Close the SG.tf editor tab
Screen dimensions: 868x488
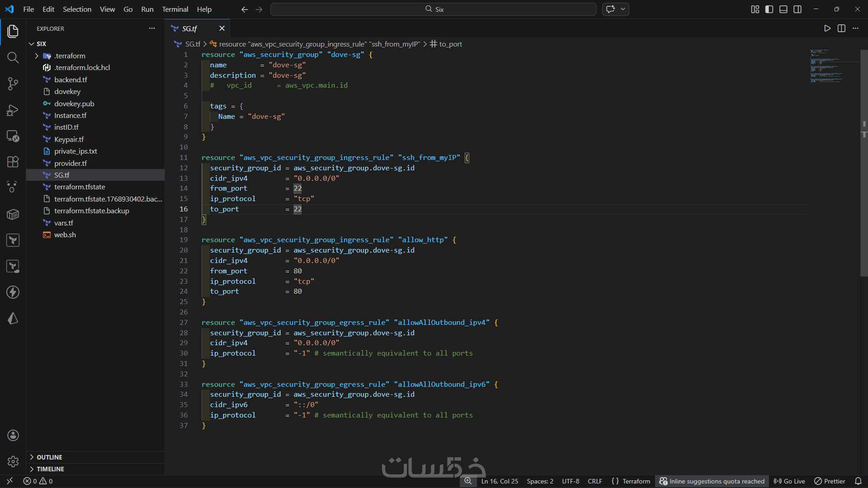click(x=222, y=28)
